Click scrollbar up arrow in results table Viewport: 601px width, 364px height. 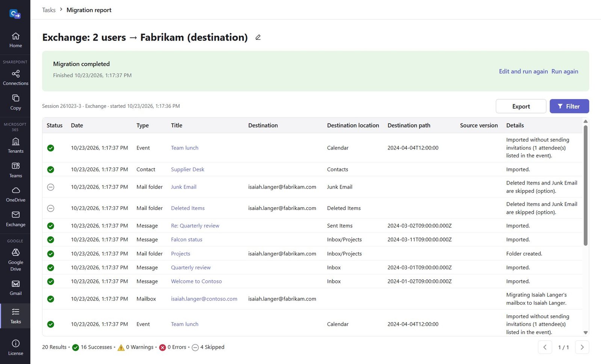tap(585, 121)
